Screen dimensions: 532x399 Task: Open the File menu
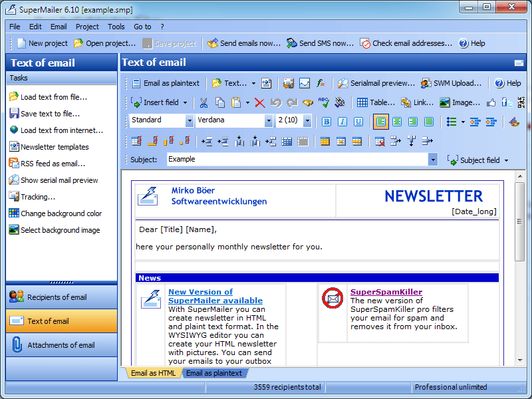coord(15,27)
